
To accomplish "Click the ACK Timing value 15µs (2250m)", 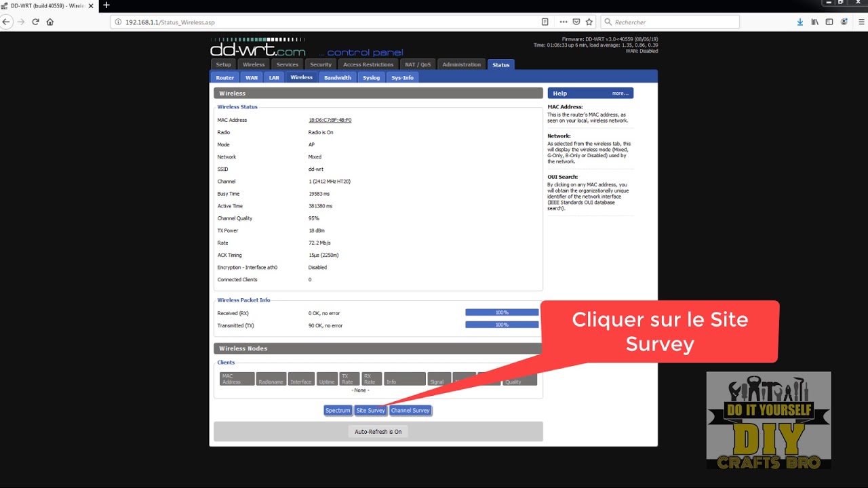I will (324, 255).
